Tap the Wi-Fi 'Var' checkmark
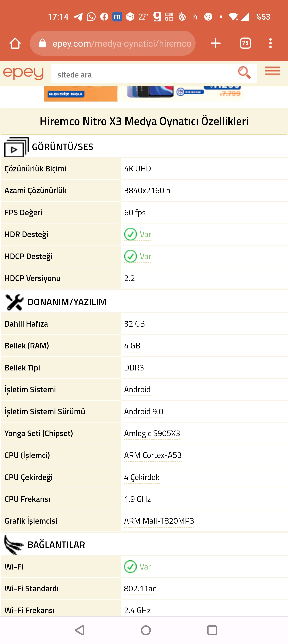The image size is (288, 644). (x=130, y=567)
